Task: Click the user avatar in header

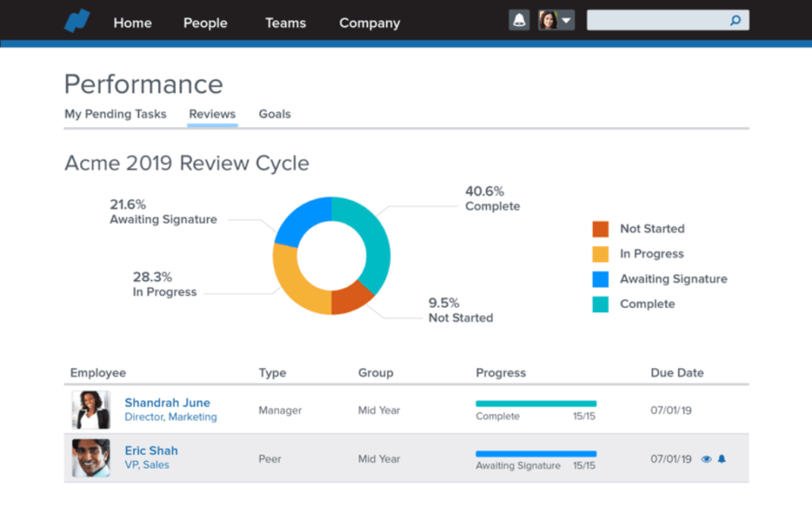Action: pos(548,21)
